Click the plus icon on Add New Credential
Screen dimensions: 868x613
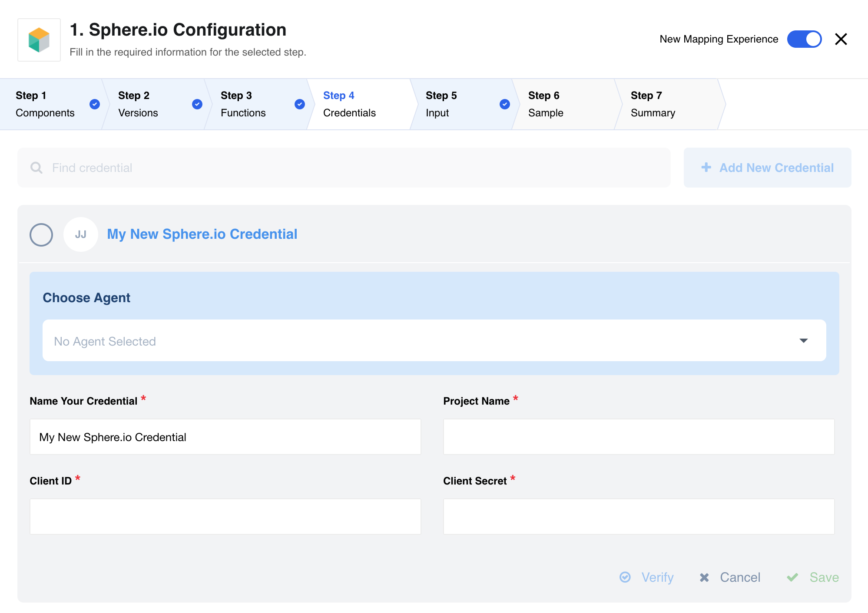click(x=706, y=167)
